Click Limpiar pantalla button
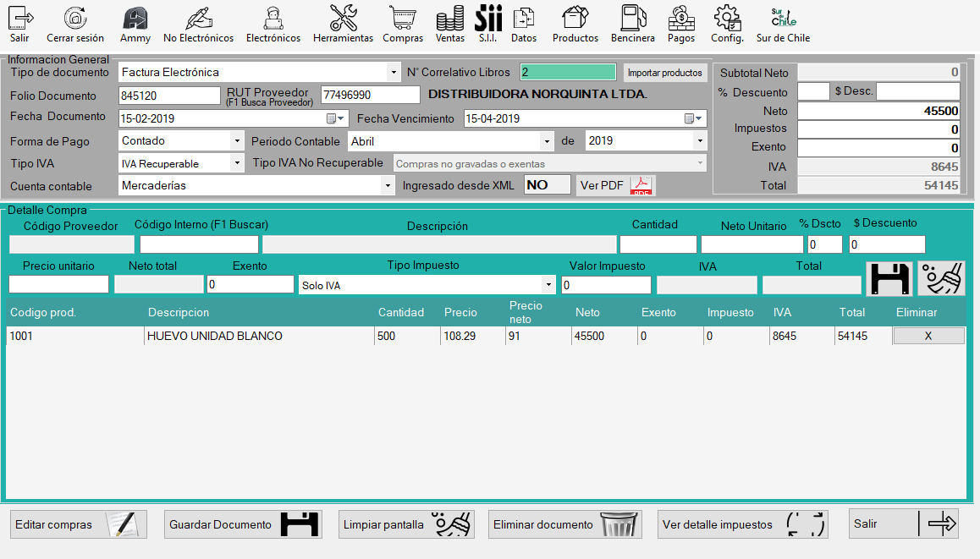Viewport: 980px width, 559px height. tap(407, 524)
